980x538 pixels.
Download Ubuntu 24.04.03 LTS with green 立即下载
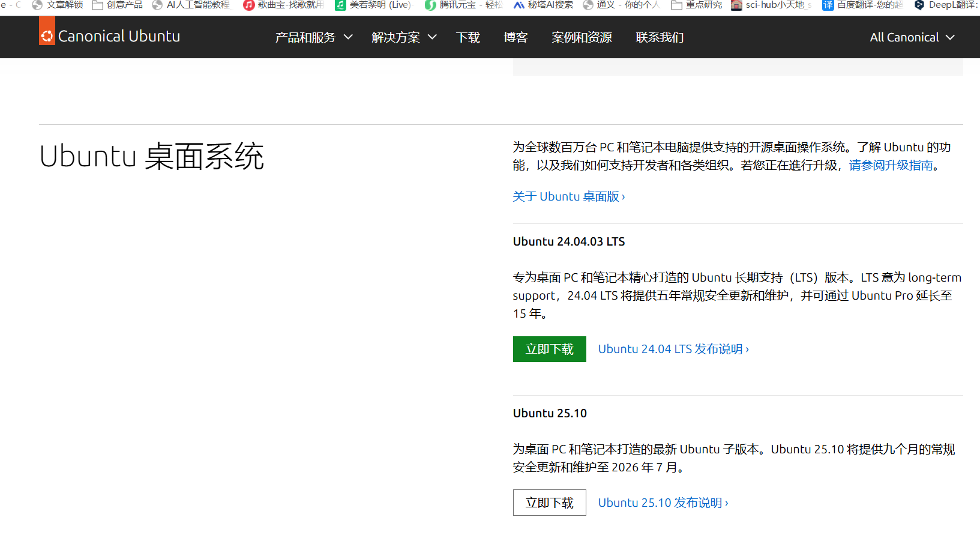coord(550,349)
